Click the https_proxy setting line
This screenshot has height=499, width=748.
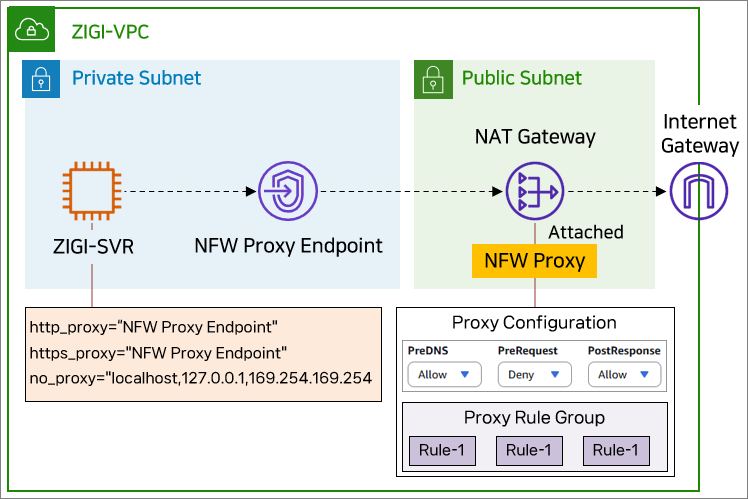coord(158,353)
